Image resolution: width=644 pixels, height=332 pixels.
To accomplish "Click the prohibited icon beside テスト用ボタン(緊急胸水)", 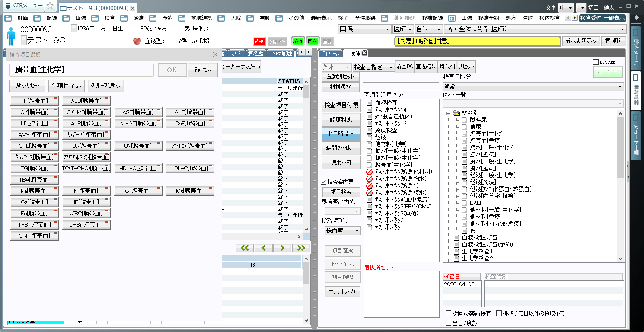I will [370, 179].
